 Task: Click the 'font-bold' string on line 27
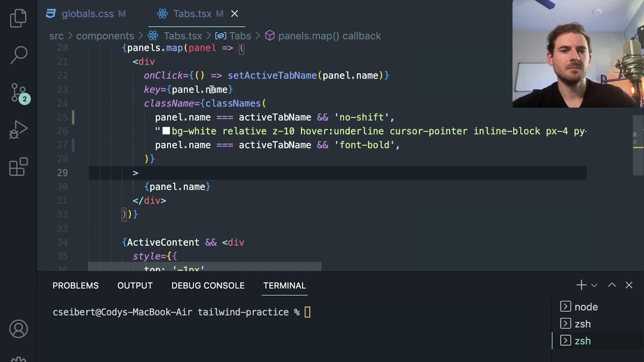(364, 145)
